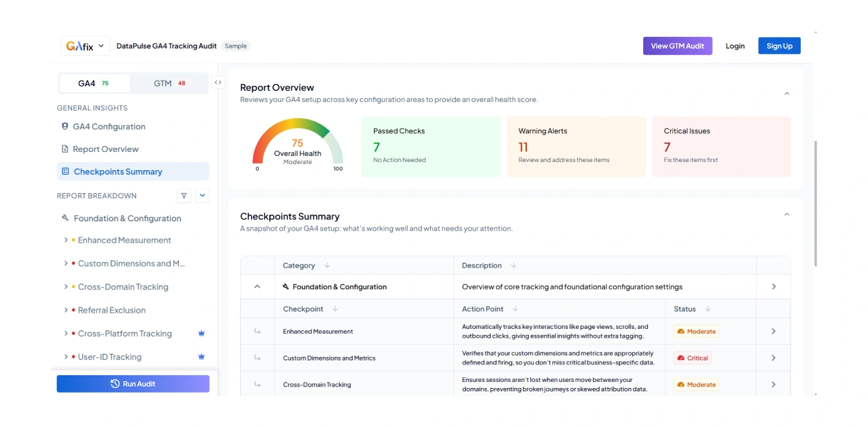The width and height of the screenshot is (868, 427).
Task: Collapse Foundation & Configuration table row caret
Action: pyautogui.click(x=257, y=286)
